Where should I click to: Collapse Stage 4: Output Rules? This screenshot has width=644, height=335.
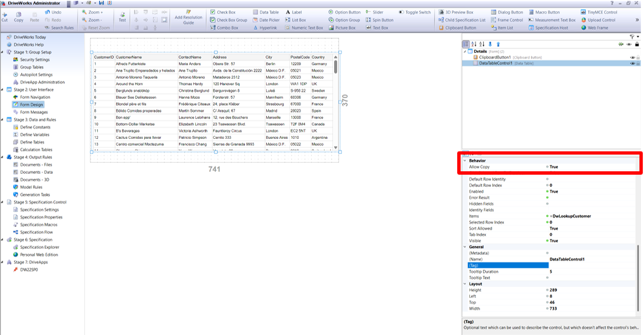click(x=3, y=157)
